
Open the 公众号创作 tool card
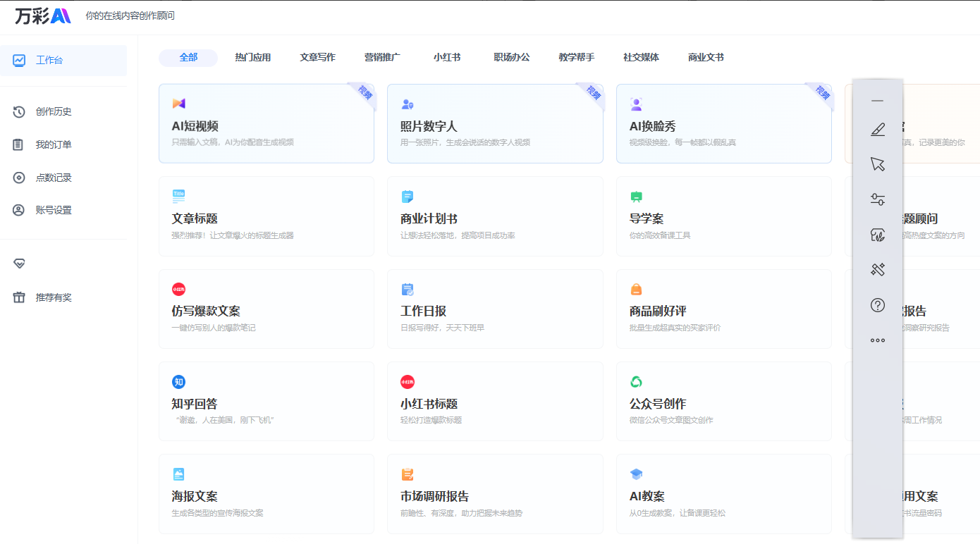click(723, 401)
